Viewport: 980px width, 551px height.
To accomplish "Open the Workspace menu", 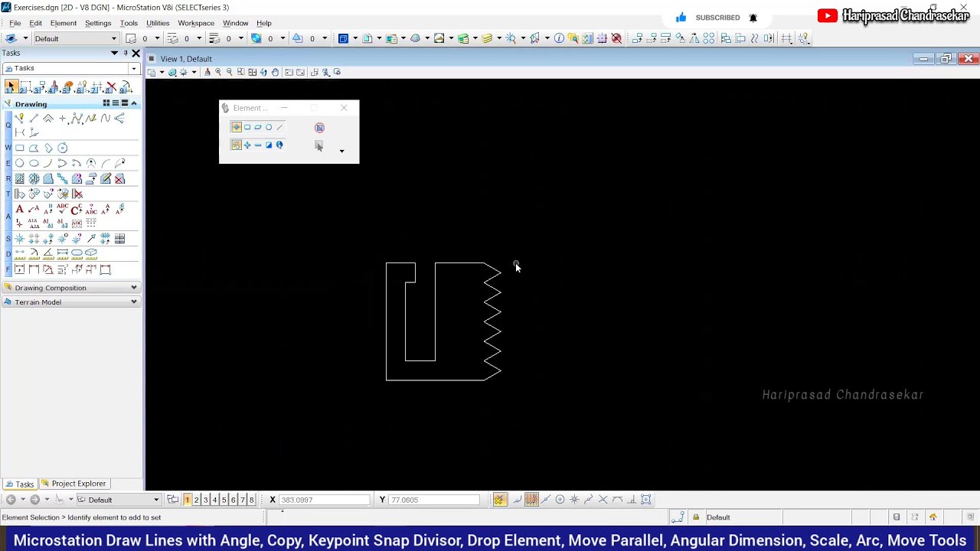I will click(196, 23).
